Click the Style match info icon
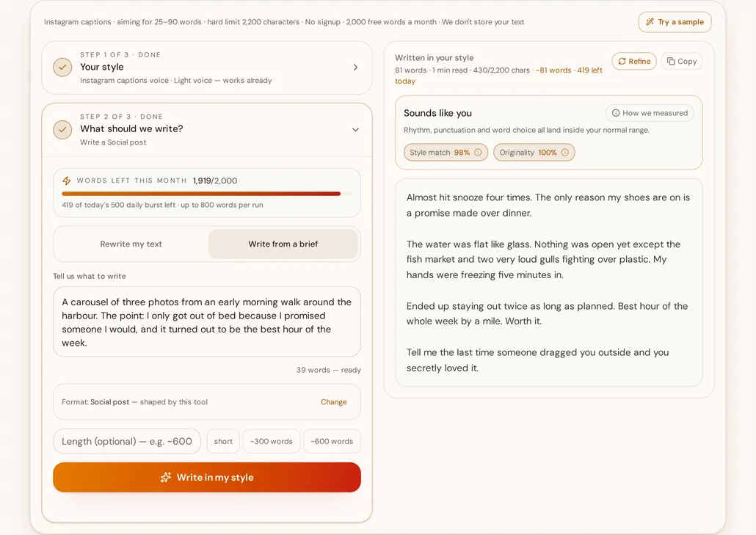Screen dimensions: 756x535 (x=478, y=153)
